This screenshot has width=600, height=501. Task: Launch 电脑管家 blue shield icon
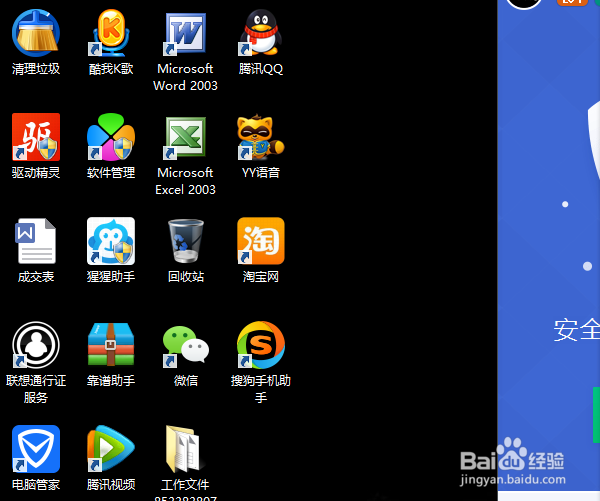point(36,449)
